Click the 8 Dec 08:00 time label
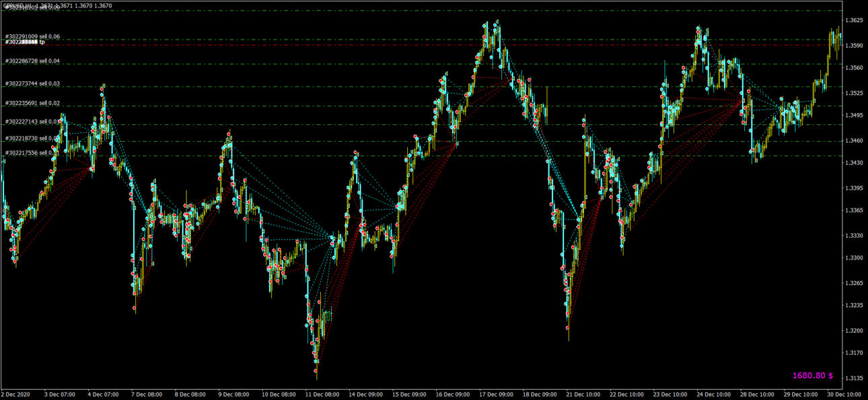The width and height of the screenshot is (868, 400). pyautogui.click(x=190, y=395)
